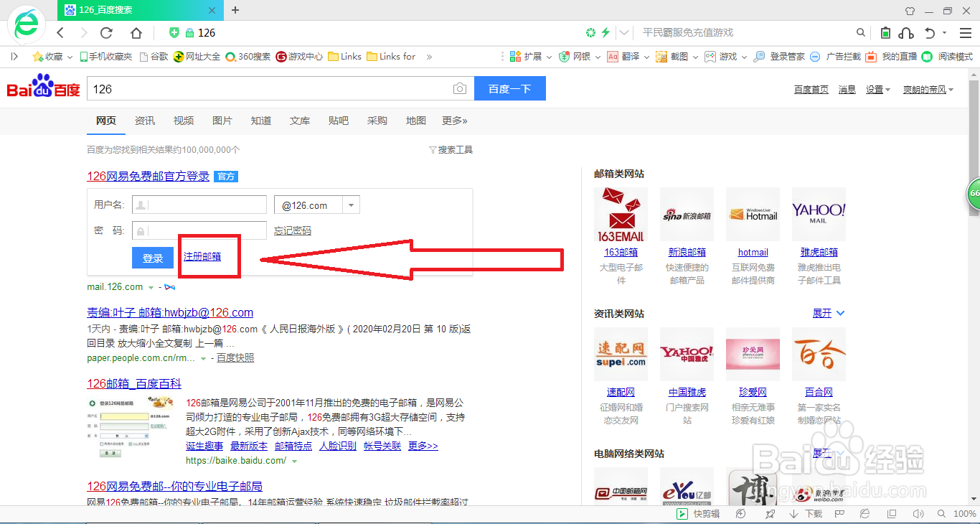Open the 游戏 games dropdown
980x524 pixels.
[x=725, y=57]
